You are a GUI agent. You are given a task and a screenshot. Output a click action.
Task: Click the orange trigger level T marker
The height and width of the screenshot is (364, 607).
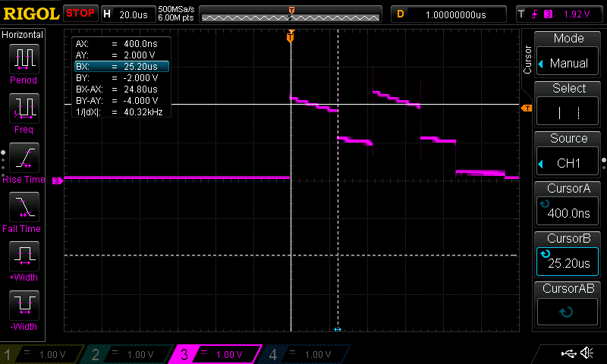(527, 108)
